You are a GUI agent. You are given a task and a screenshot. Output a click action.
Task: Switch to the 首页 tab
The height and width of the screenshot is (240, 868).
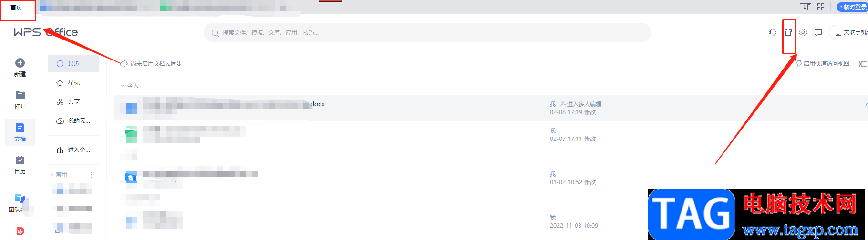(17, 7)
